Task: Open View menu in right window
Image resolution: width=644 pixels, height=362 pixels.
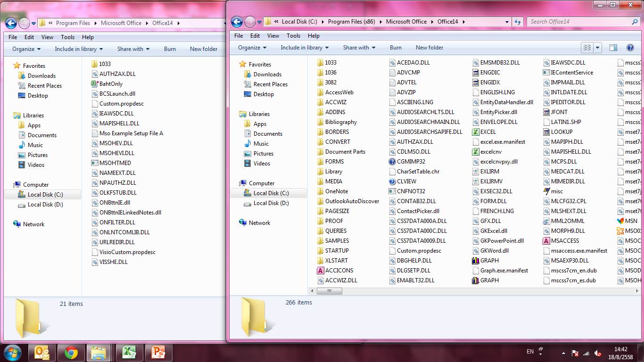Action: click(x=273, y=36)
